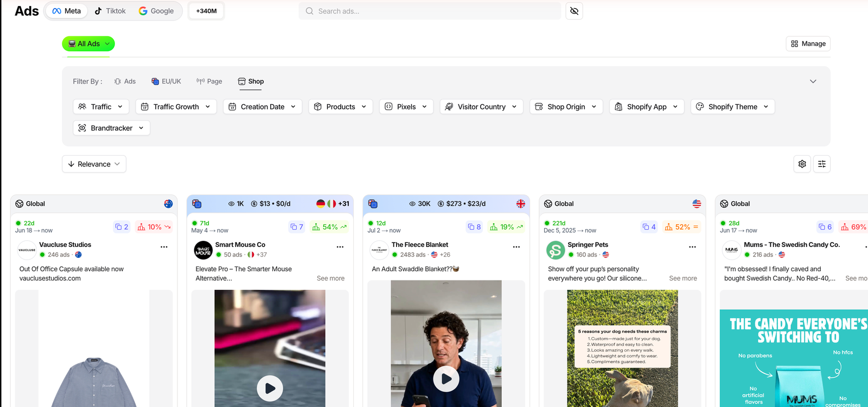868x407 pixels.
Task: Select the Page filter tab
Action: click(209, 81)
